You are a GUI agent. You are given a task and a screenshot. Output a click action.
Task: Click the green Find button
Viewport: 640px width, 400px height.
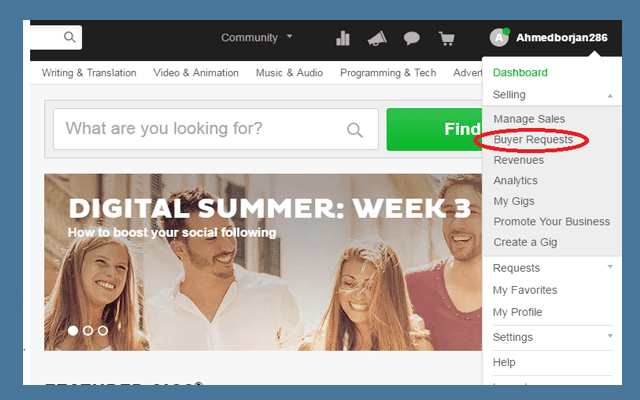click(x=434, y=129)
